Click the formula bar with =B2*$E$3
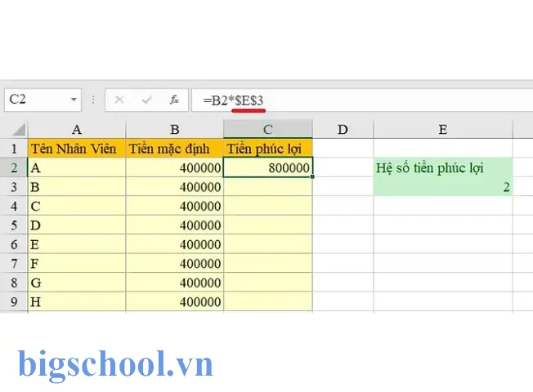This screenshot has width=533, height=392. point(362,100)
